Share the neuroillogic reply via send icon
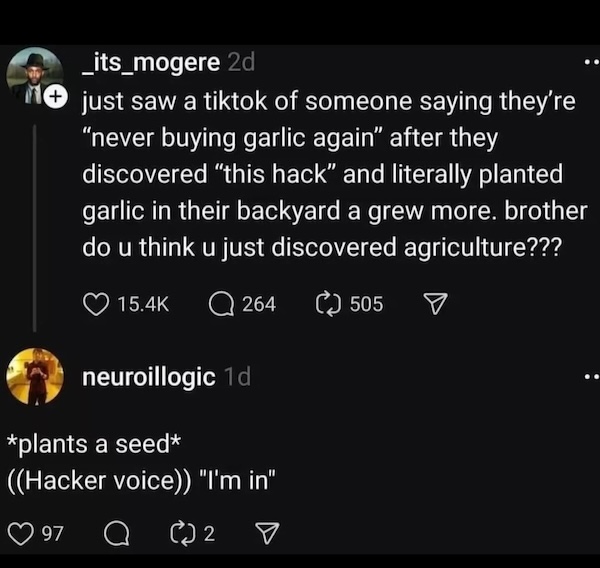 [267, 534]
